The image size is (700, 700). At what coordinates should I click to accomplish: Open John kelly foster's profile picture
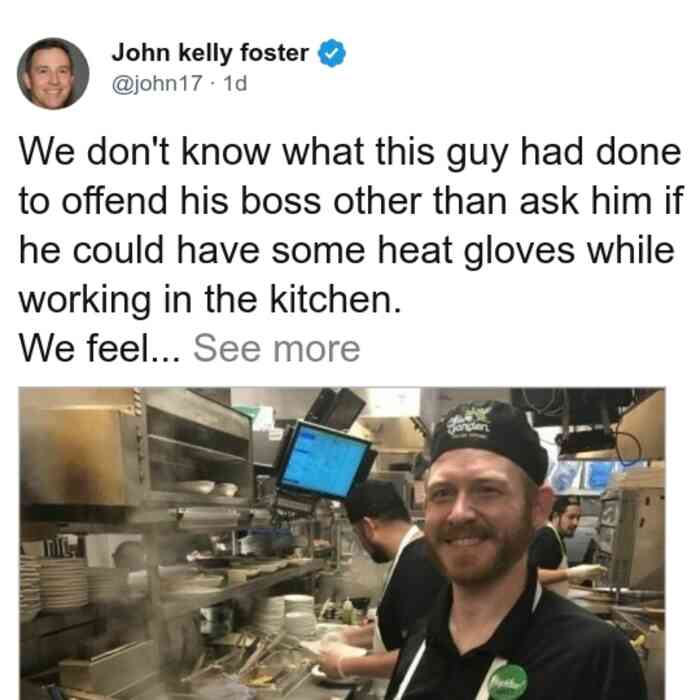(53, 74)
